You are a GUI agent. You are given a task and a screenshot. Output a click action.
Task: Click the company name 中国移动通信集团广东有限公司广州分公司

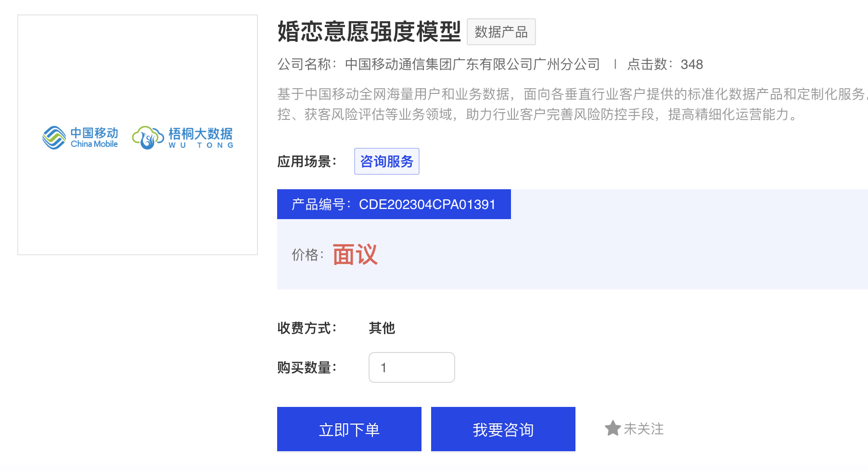[x=472, y=64]
